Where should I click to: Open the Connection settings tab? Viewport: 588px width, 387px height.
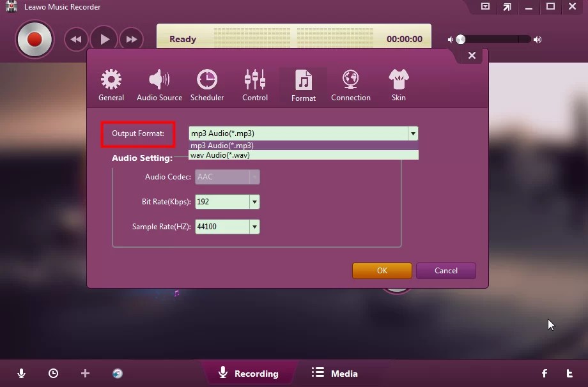point(351,86)
